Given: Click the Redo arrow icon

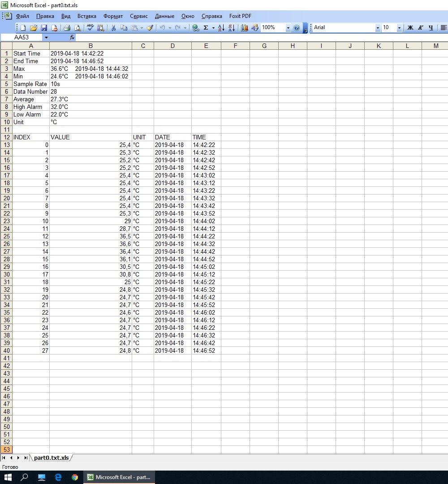Looking at the screenshot, I should [178, 28].
